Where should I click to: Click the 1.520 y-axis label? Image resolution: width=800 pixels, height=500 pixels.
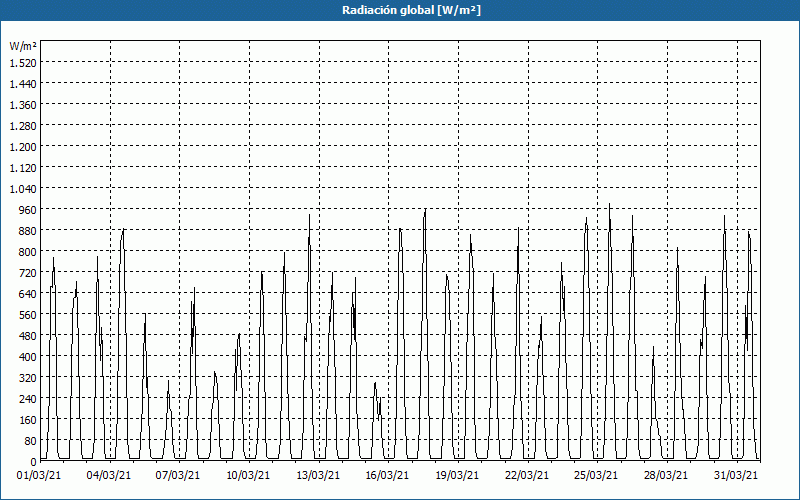click(x=23, y=62)
